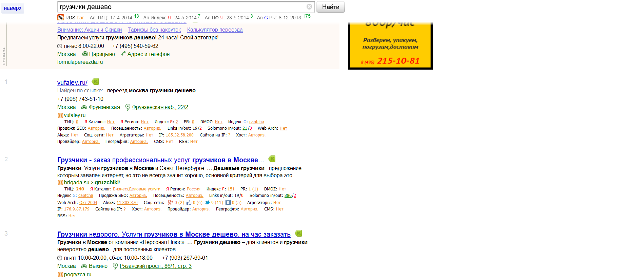Click the 'Ап ПФ Я: 28-5-2014' date text
This screenshot has height=277, width=644.
click(227, 18)
